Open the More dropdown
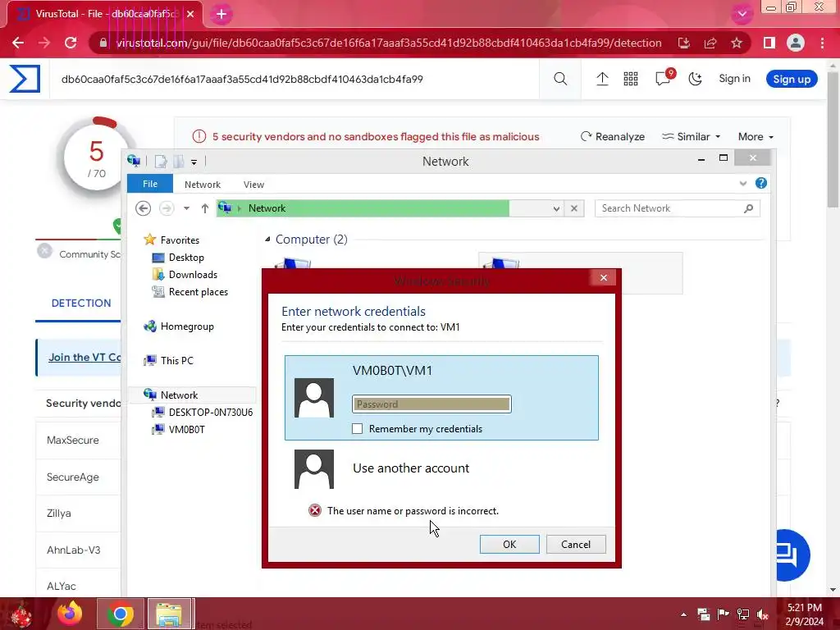 pos(756,137)
